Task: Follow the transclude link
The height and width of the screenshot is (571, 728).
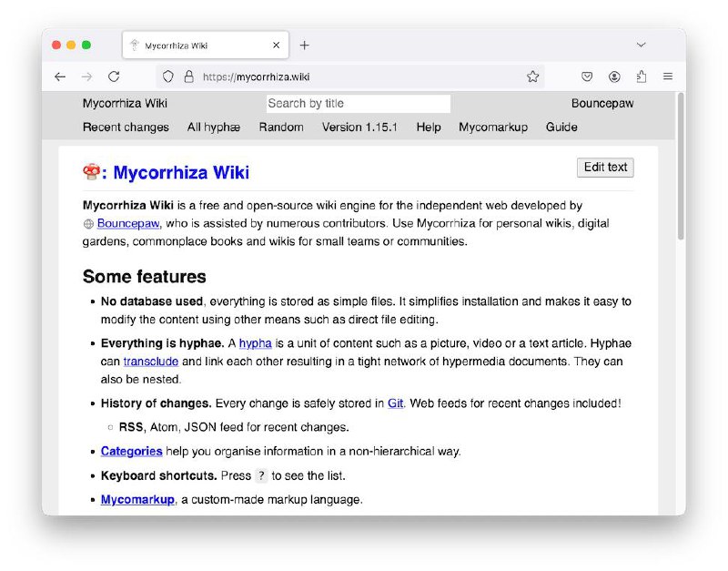Action: 151,362
